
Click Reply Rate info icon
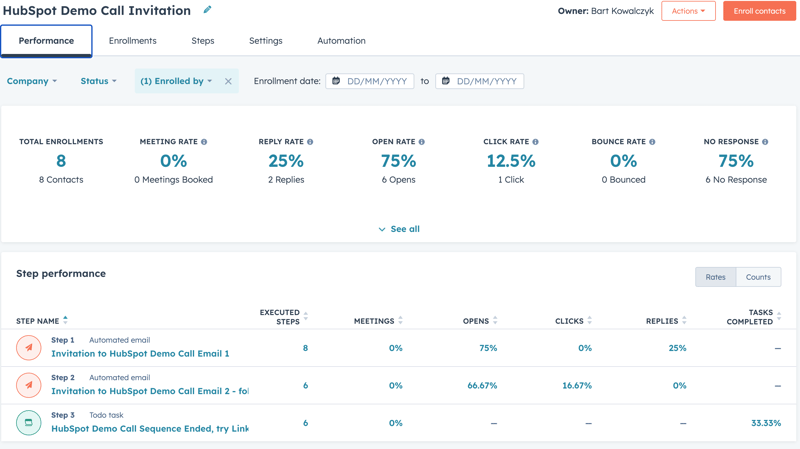pyautogui.click(x=310, y=142)
